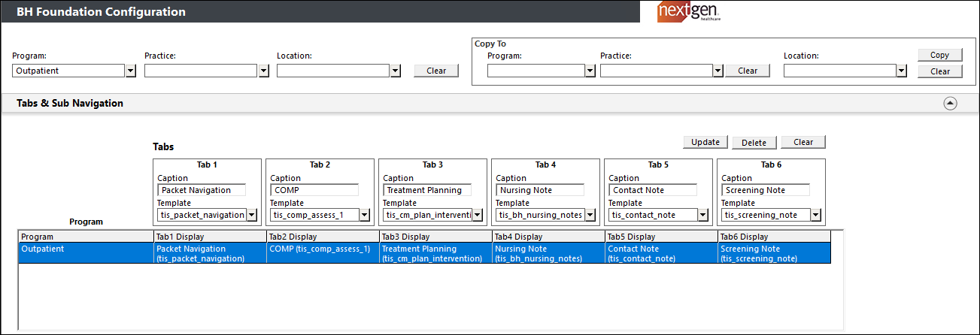The width and height of the screenshot is (980, 335).
Task: Collapse the Tabs & Sub Navigation section
Action: [950, 104]
